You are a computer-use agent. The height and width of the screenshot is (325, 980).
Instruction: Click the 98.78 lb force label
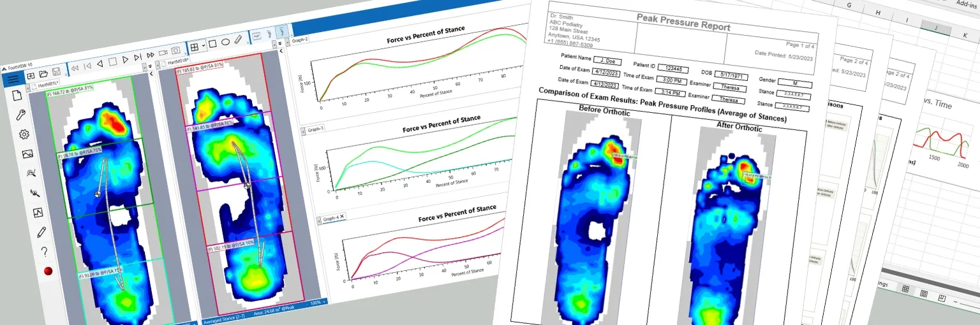pyautogui.click(x=78, y=152)
